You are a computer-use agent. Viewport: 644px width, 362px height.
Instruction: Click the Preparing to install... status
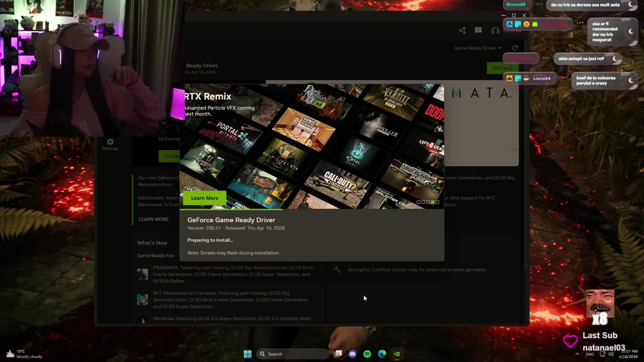pos(210,240)
